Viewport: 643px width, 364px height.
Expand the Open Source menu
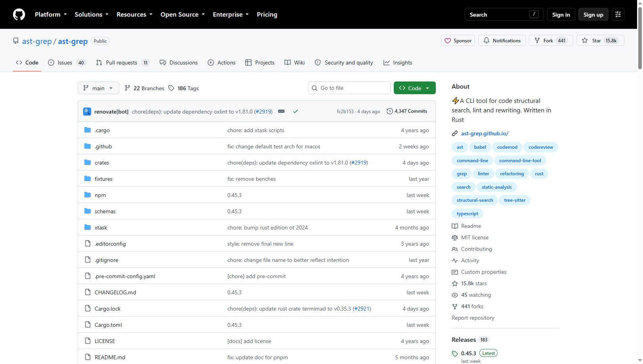click(x=183, y=15)
